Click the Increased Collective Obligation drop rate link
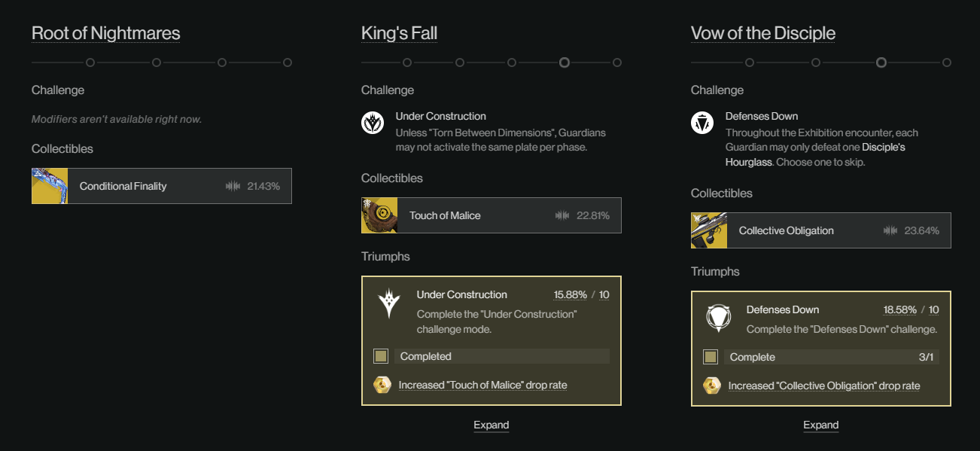 [x=824, y=385]
